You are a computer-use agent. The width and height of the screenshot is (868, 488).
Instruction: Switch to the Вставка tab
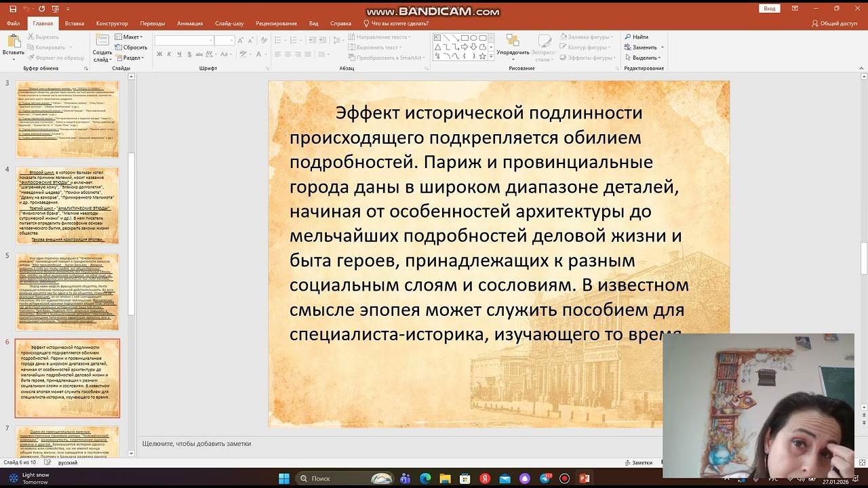tap(75, 23)
